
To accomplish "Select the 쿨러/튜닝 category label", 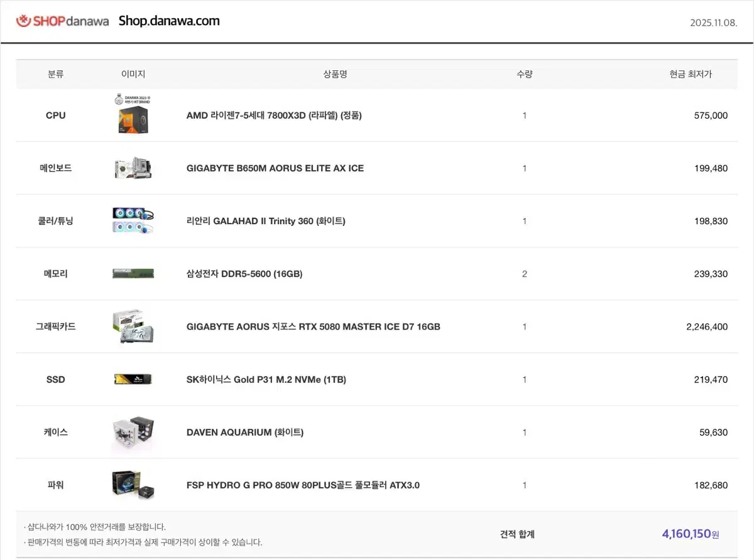I will click(55, 221).
